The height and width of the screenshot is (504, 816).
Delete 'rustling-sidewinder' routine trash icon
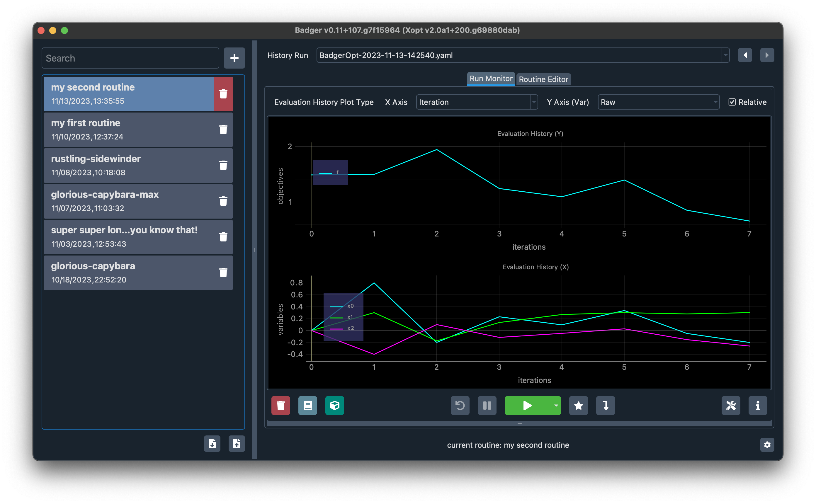pos(223,165)
